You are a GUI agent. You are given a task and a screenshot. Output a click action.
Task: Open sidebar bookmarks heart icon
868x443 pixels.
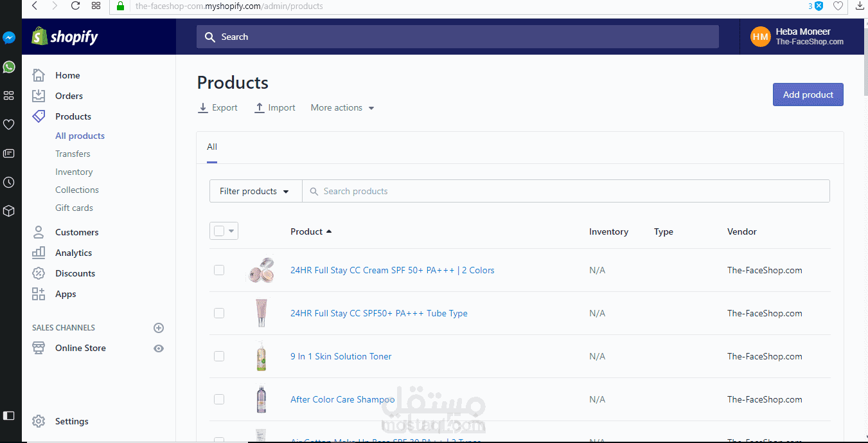[x=9, y=125]
